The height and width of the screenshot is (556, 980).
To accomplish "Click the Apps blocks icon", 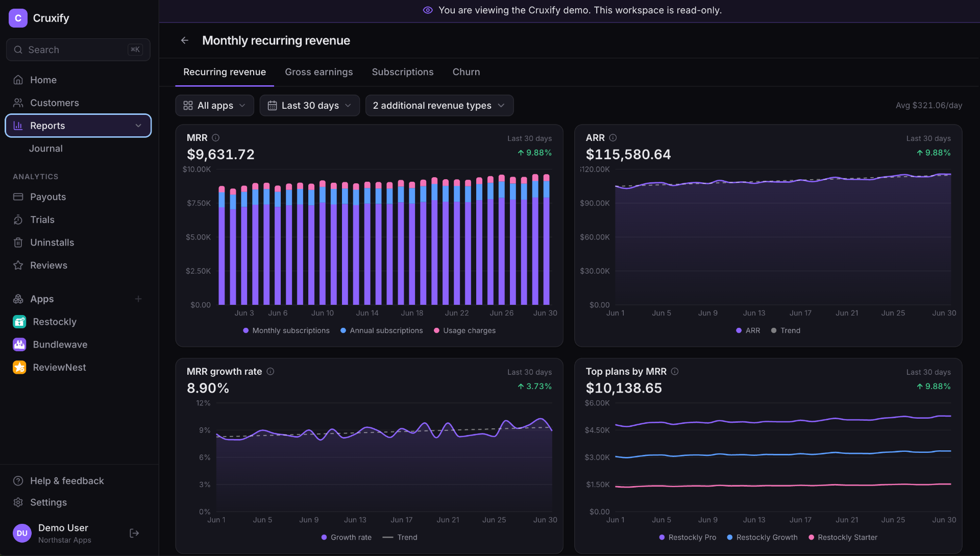I will click(18, 299).
